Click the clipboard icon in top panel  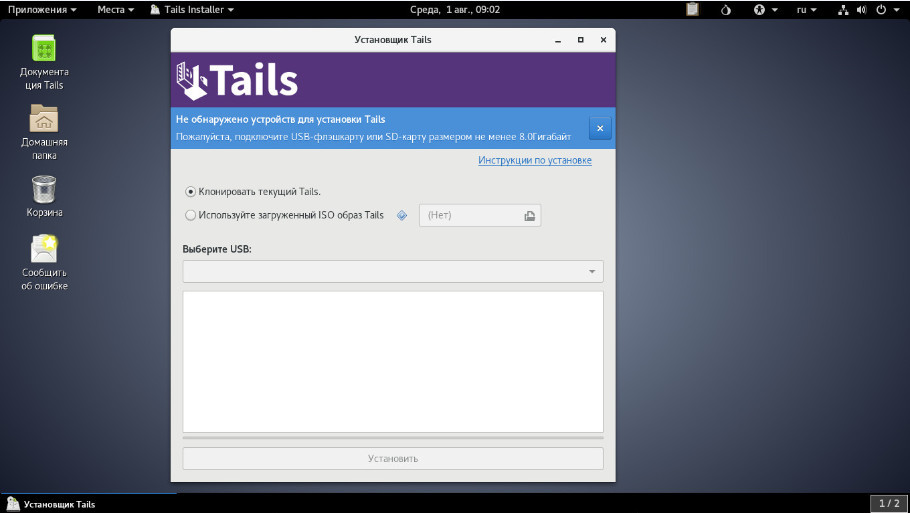tap(692, 9)
